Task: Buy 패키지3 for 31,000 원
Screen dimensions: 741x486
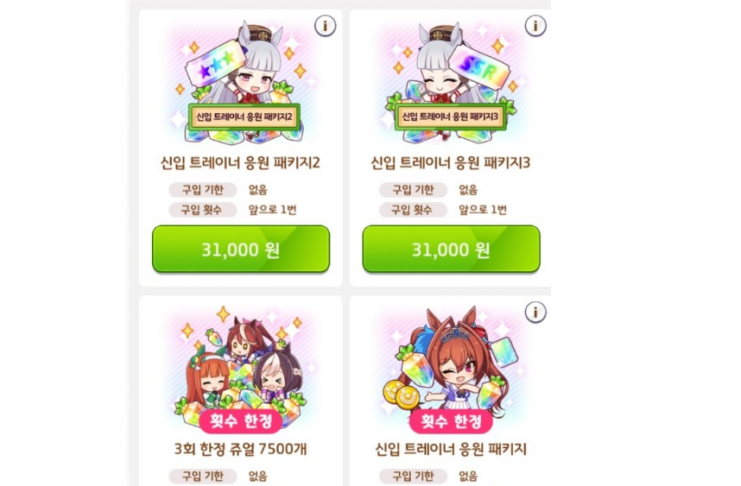Action: [x=451, y=249]
